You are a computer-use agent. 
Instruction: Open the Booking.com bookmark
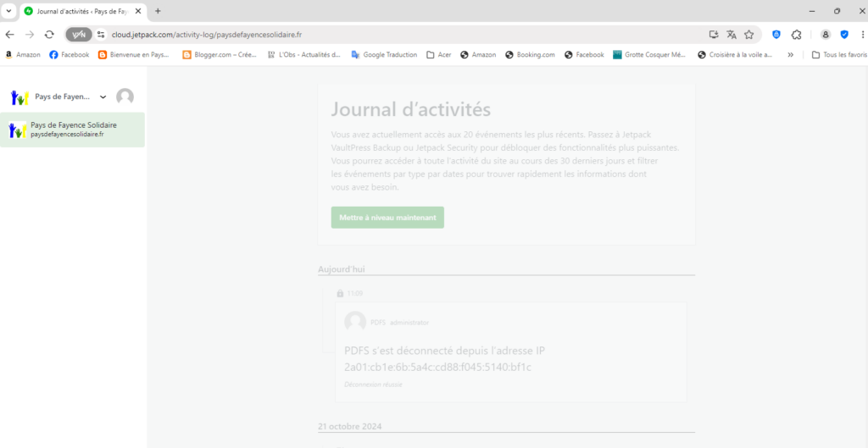point(530,55)
